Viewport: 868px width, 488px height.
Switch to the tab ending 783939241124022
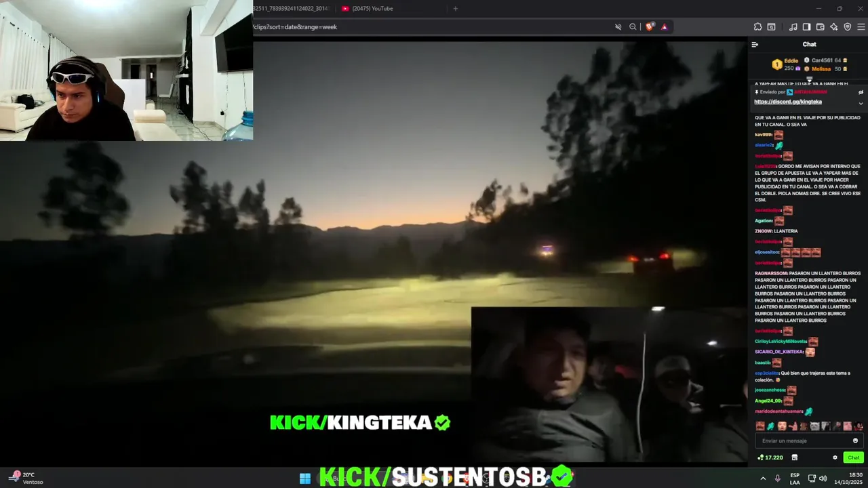coord(292,9)
